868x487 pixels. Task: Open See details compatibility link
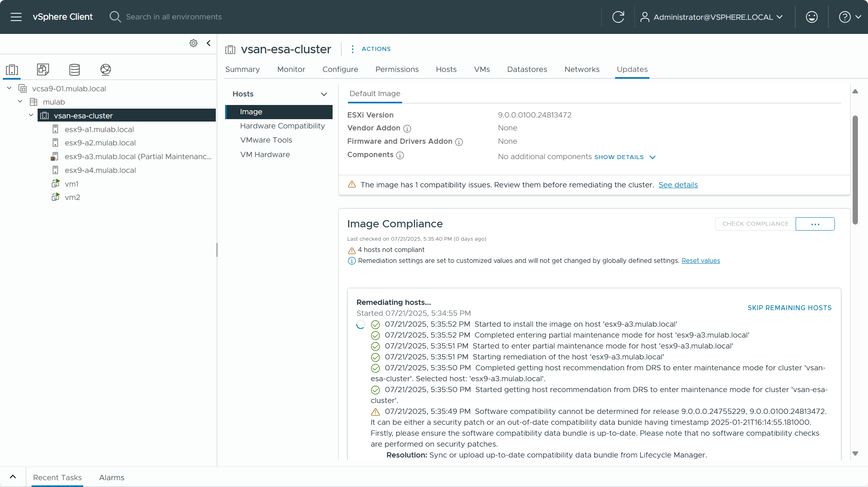click(x=678, y=185)
